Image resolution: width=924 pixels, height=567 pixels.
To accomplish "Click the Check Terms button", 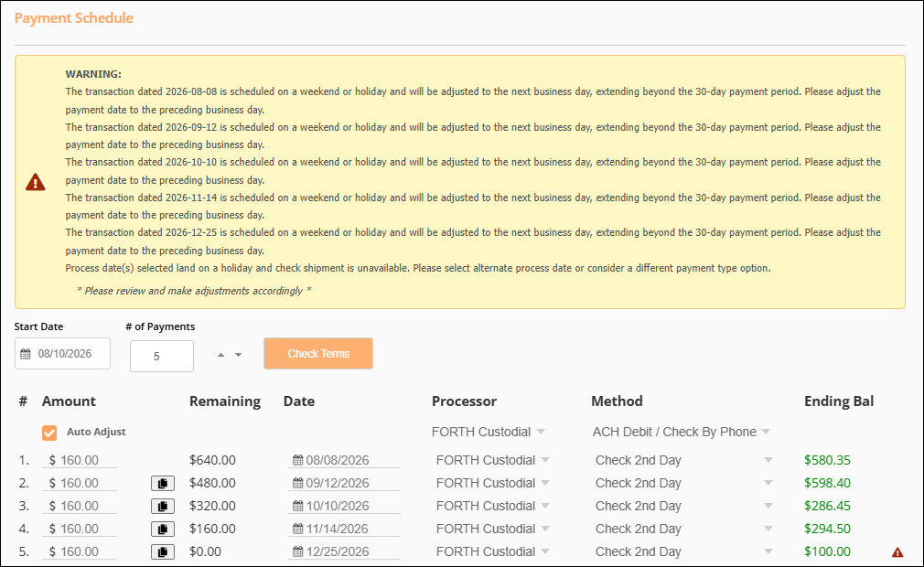I will pyautogui.click(x=318, y=354).
